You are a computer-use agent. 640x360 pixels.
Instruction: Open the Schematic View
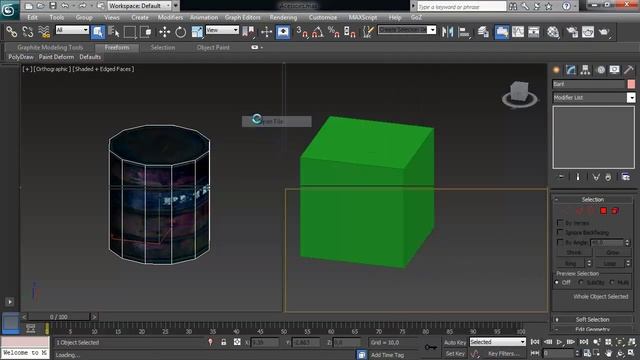pos(534,32)
